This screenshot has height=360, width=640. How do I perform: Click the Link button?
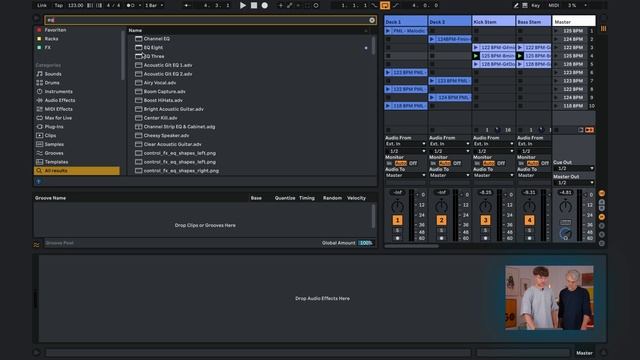42,5
